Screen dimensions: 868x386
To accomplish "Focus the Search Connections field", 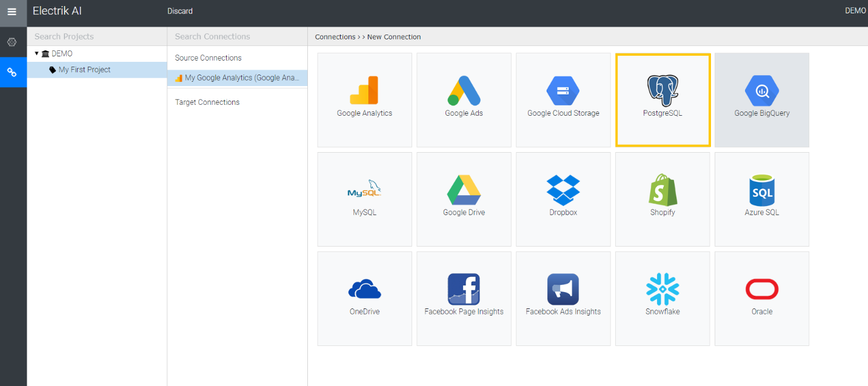I will point(237,36).
